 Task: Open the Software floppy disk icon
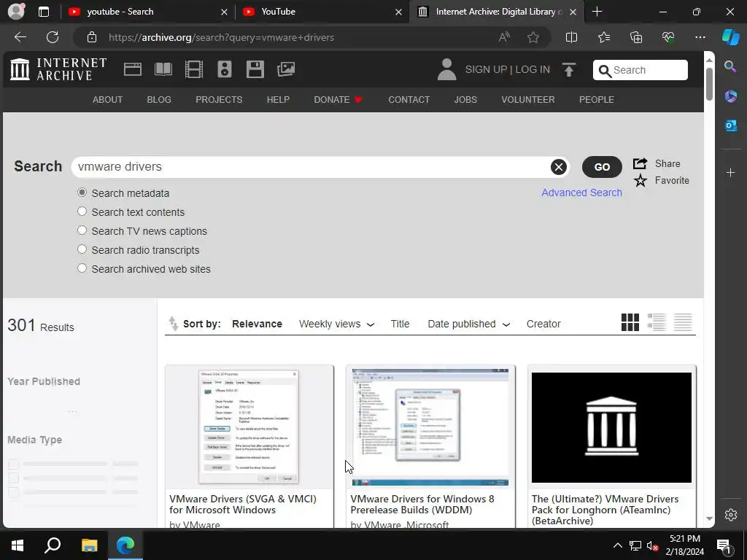pyautogui.click(x=255, y=69)
